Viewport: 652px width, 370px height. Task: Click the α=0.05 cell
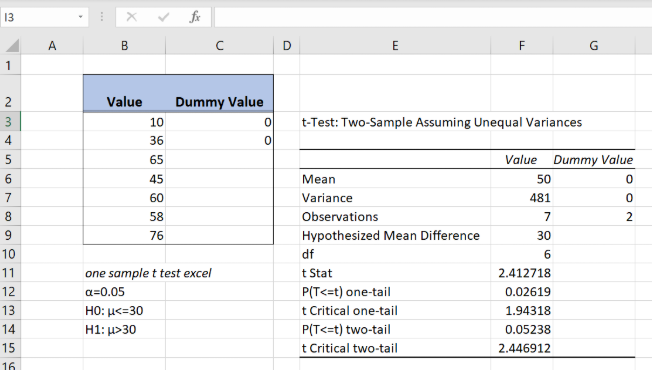[124, 292]
